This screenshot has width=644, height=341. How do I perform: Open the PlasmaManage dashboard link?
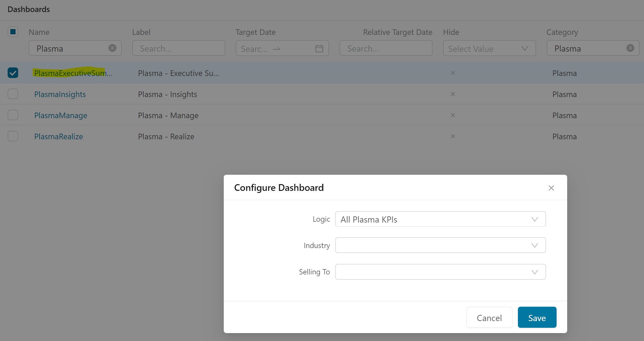click(x=61, y=116)
